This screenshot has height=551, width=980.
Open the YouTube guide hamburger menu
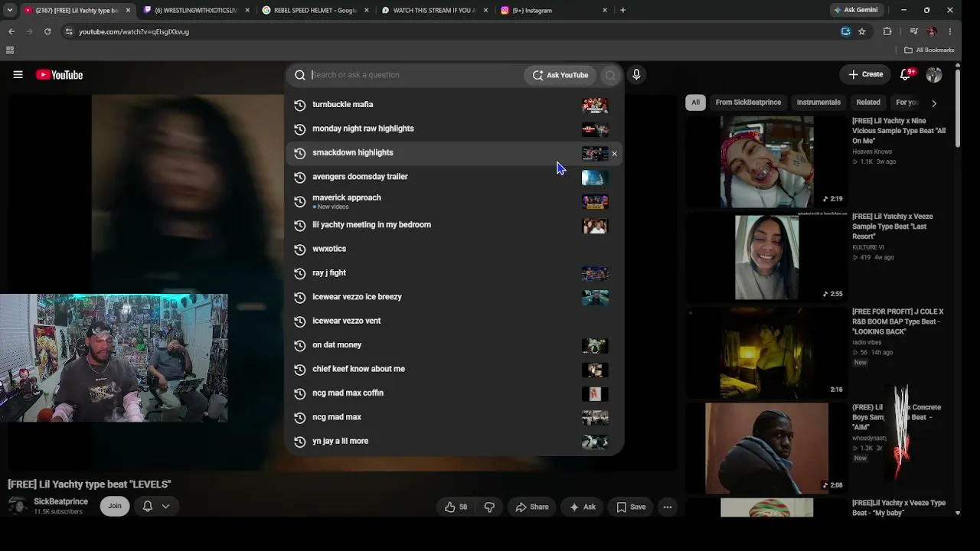point(18,75)
